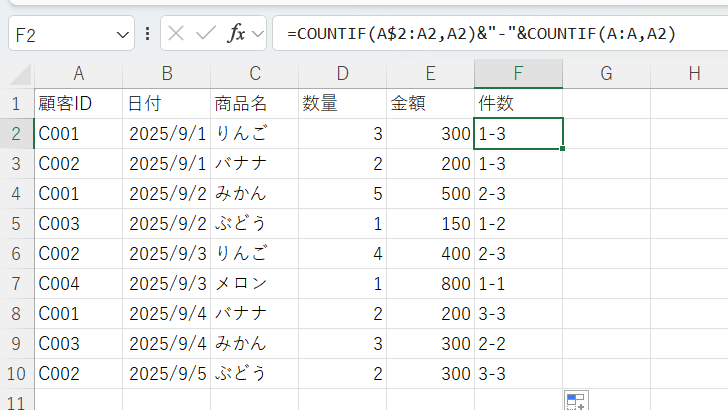Select the 150 amount cell
This screenshot has height=410, width=728.
[430, 224]
